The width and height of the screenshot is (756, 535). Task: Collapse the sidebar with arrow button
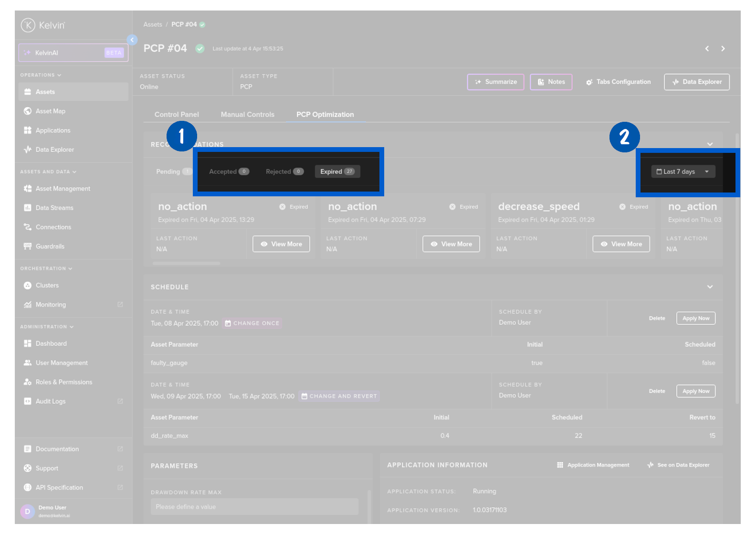(x=132, y=40)
